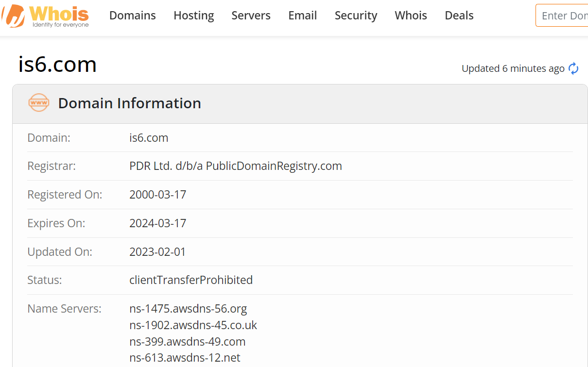588x367 pixels.
Task: Click the domain value is6.com
Action: (149, 138)
